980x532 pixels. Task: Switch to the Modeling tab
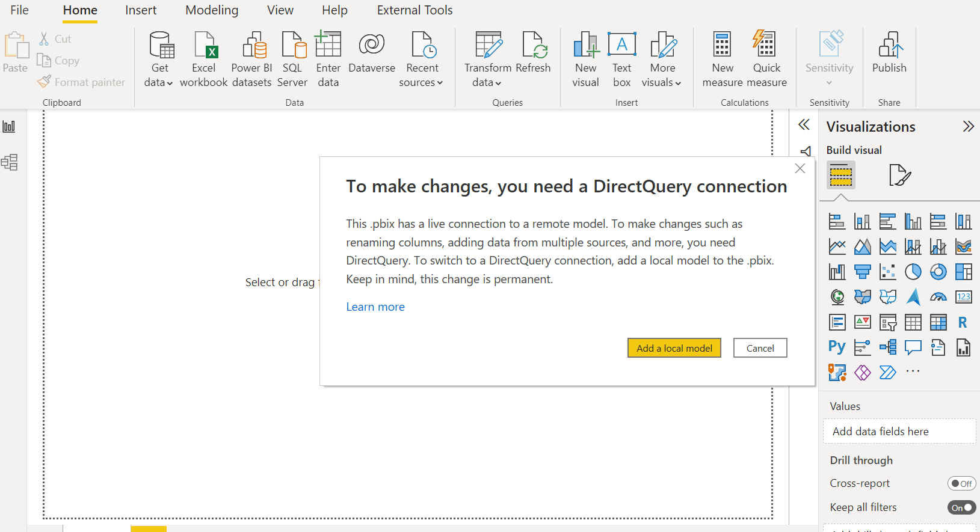click(212, 10)
